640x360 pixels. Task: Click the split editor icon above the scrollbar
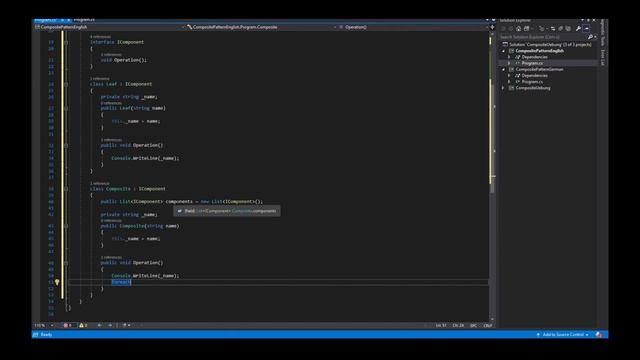(x=492, y=27)
